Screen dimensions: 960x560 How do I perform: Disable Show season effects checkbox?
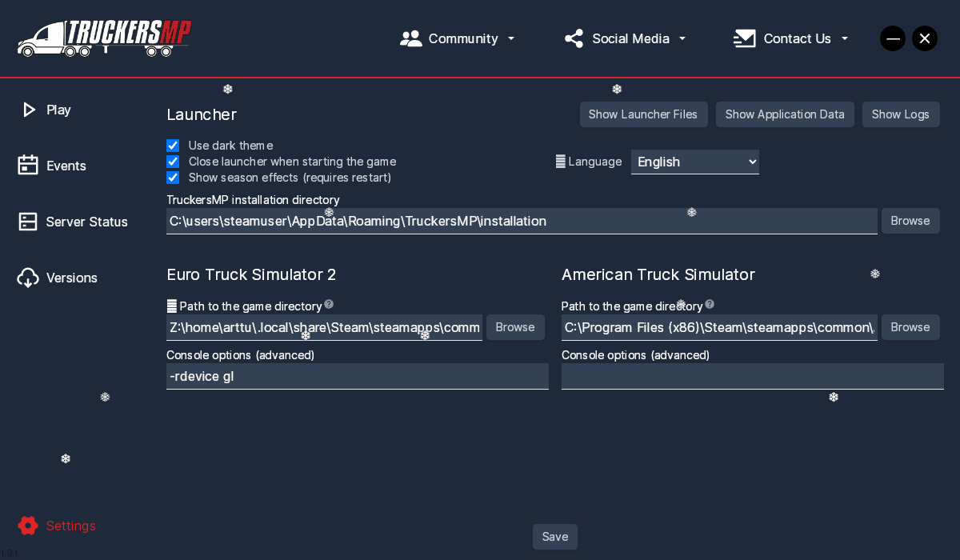click(173, 178)
